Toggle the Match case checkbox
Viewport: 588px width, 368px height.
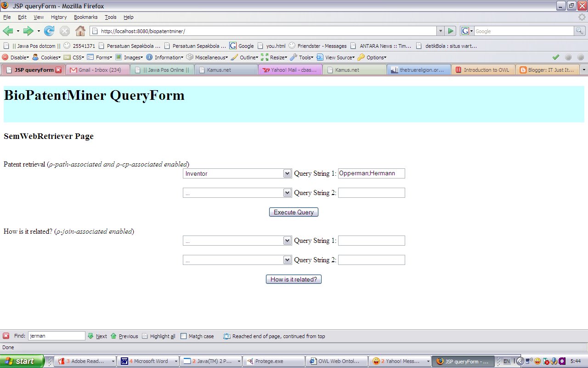(x=183, y=336)
